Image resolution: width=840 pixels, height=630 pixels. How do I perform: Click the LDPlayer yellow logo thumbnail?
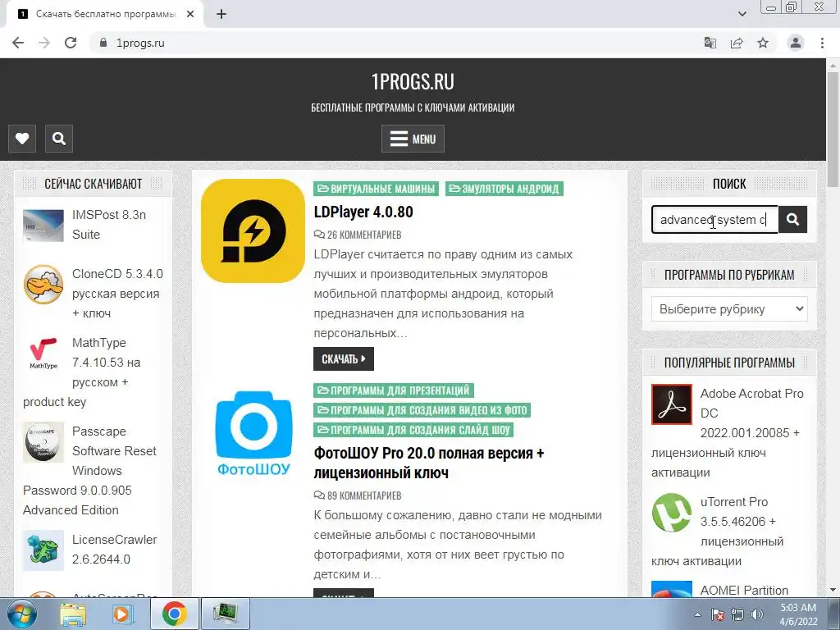point(253,231)
